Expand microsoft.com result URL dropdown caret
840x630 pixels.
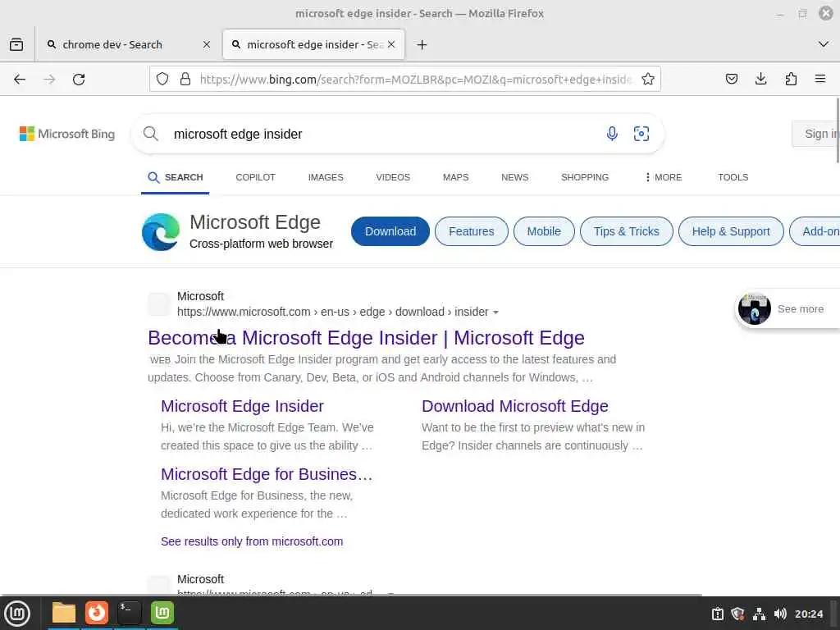click(495, 313)
